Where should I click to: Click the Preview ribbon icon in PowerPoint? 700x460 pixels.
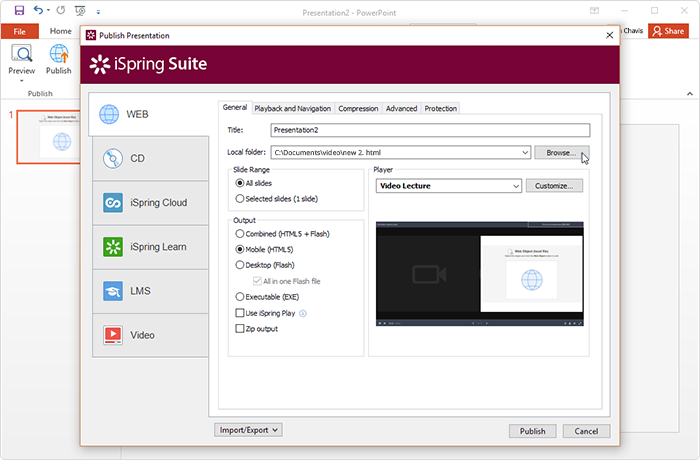pos(21,54)
